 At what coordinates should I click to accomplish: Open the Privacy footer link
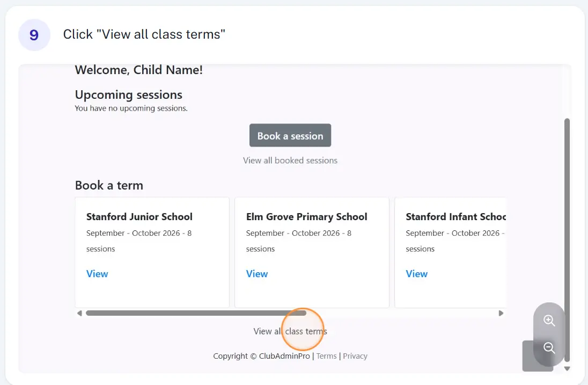pyautogui.click(x=355, y=356)
